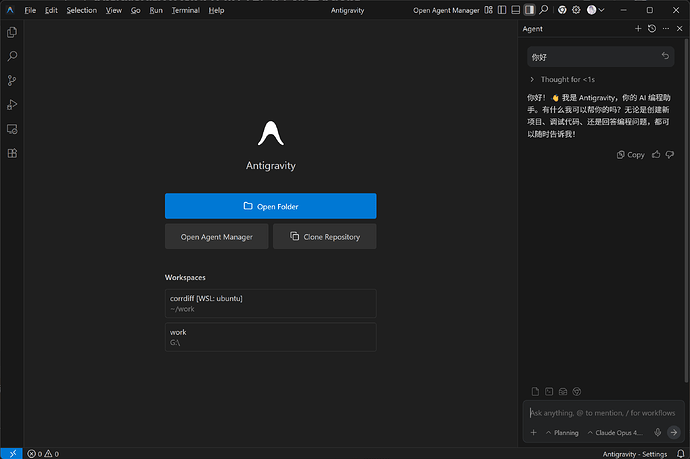Image resolution: width=690 pixels, height=459 pixels.
Task: Toggle the bottom panel layout
Action: (515, 10)
